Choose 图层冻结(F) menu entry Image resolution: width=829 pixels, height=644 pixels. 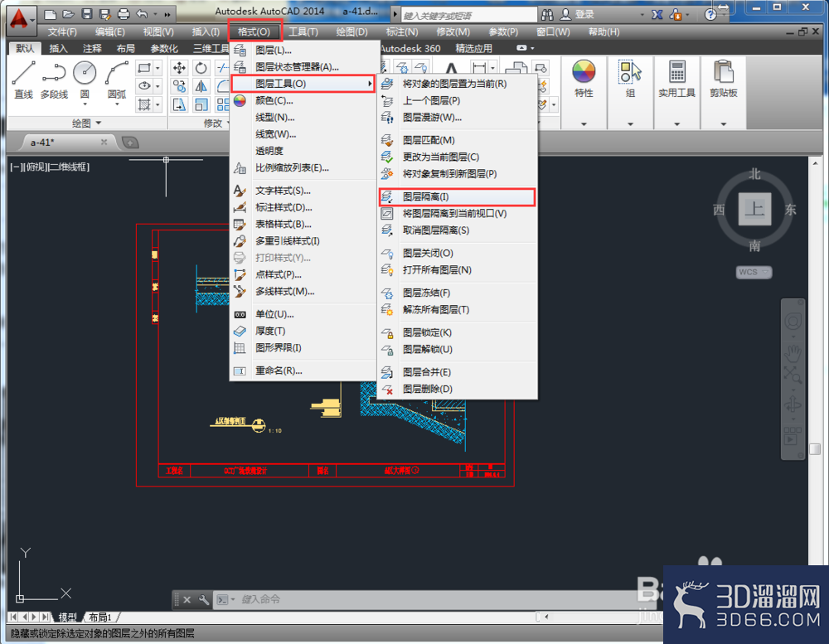pos(458,293)
